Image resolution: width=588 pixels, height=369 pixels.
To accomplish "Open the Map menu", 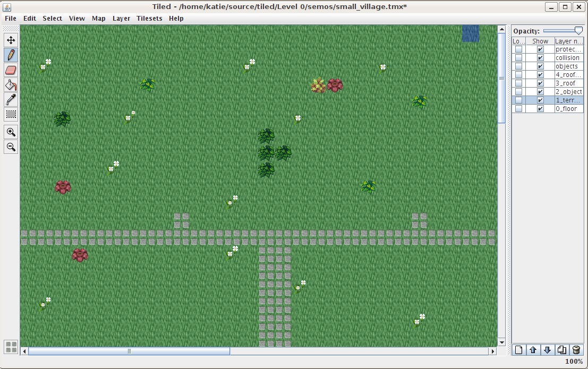I will (99, 19).
